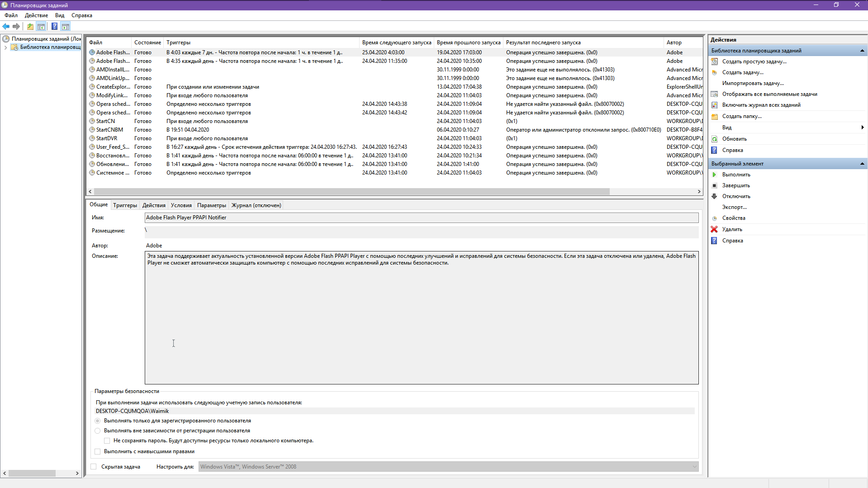Screen dimensions: 868x488
Task: Sort by the Состояние column header
Action: point(147,43)
